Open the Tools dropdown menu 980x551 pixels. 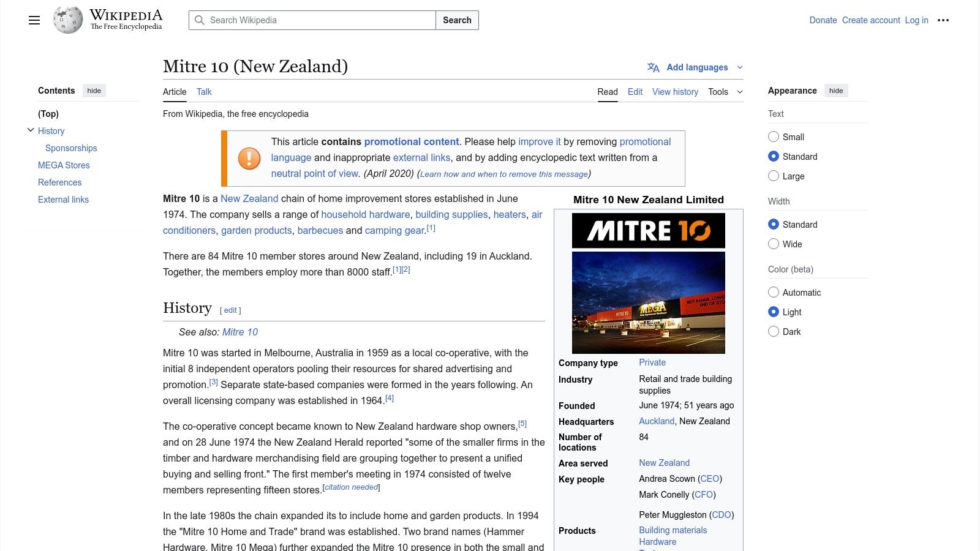click(x=725, y=92)
